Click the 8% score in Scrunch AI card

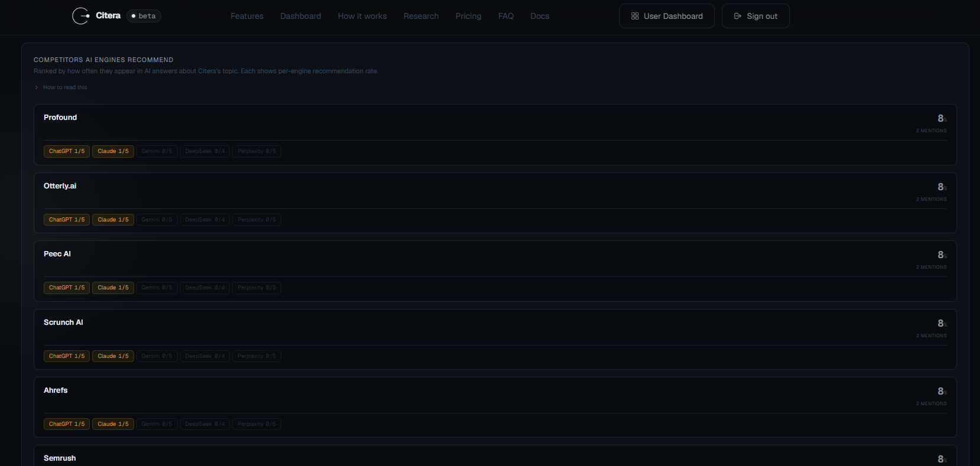tap(942, 324)
